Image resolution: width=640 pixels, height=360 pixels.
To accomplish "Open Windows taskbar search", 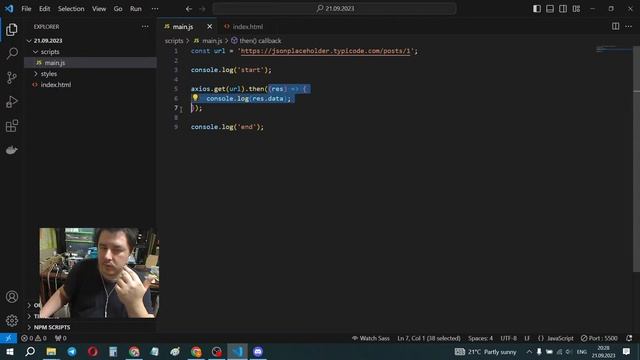I will (x=30, y=351).
